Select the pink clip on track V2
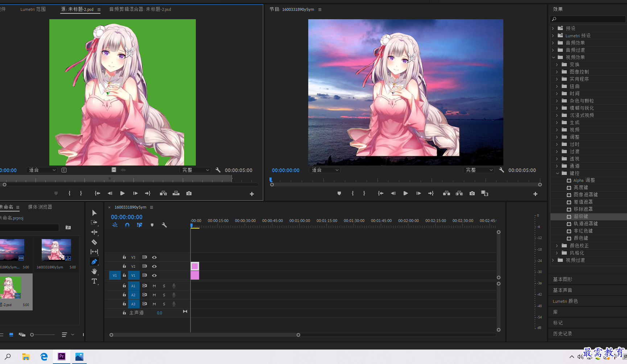 click(195, 266)
